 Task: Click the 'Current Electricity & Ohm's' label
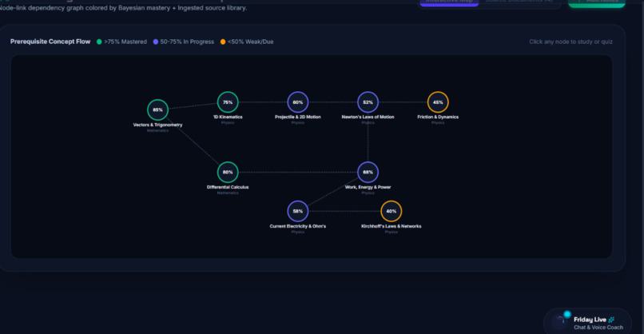click(x=298, y=226)
